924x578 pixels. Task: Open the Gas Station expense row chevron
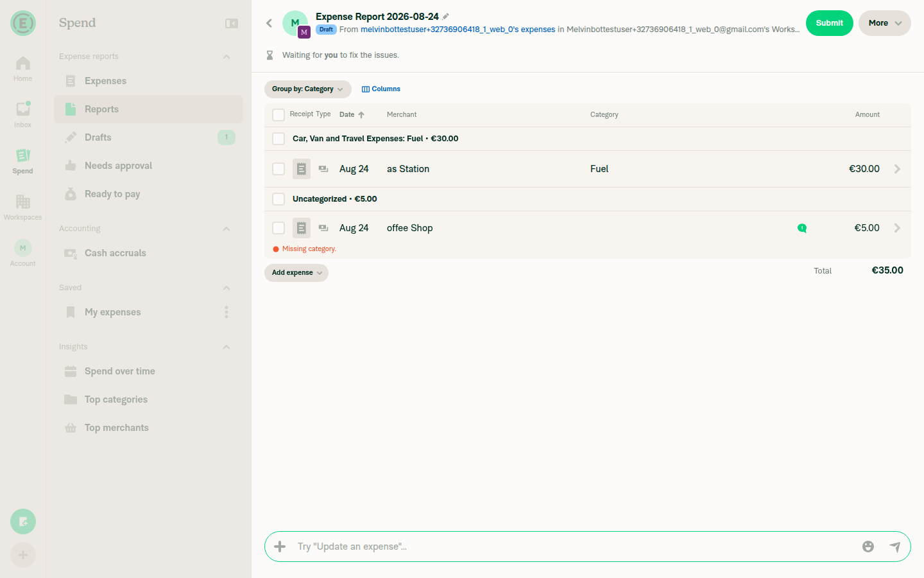click(x=897, y=169)
